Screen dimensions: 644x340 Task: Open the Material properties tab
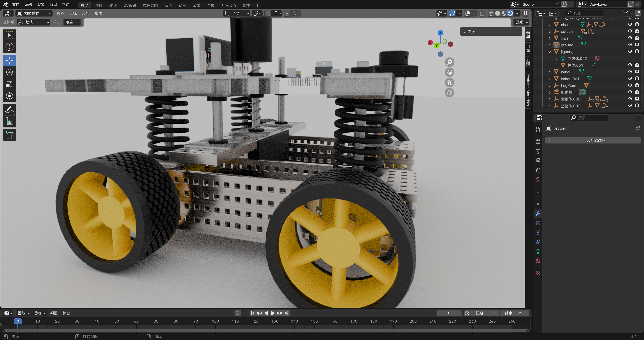pyautogui.click(x=538, y=261)
